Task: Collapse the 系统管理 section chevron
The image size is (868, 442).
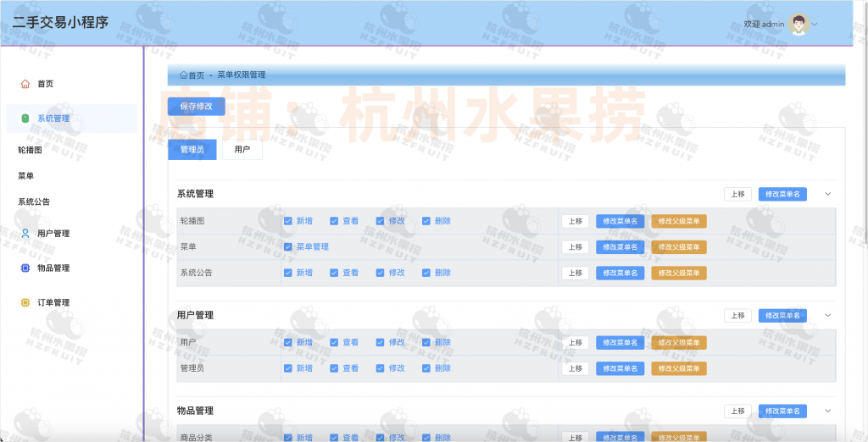Action: click(828, 194)
